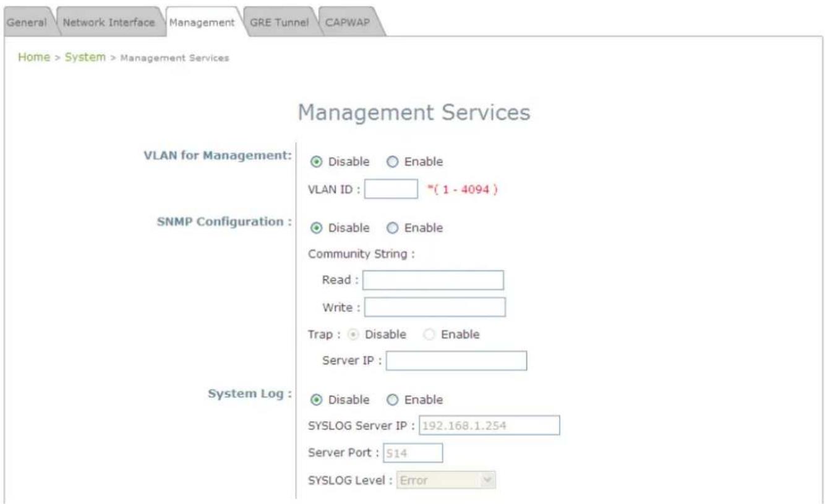Click the Trap Server IP field
The image size is (825, 504).
pos(456,361)
